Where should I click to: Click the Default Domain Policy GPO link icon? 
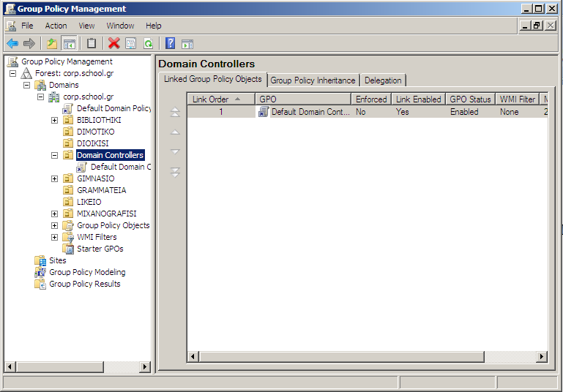68,109
